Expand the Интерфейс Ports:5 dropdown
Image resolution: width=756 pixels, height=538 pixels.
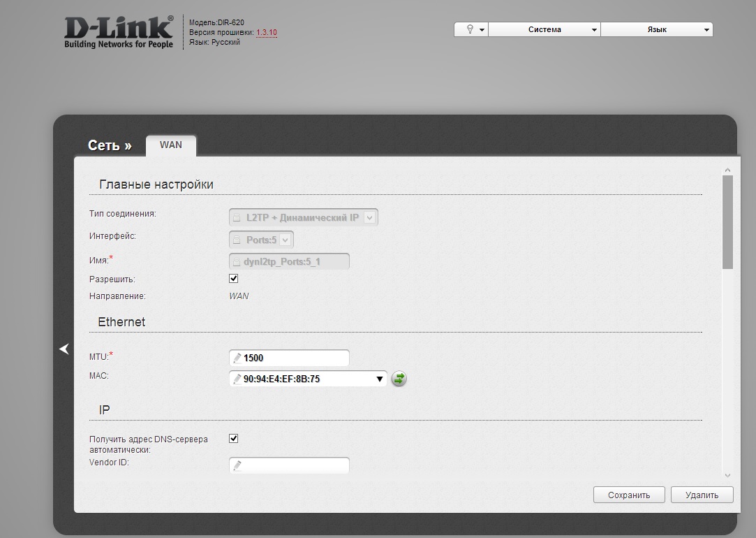tap(262, 240)
